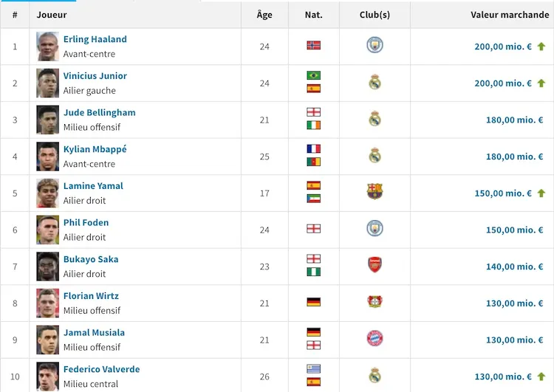The height and width of the screenshot is (392, 554).
Task: Click Manchester City crest in Haaland's row
Action: point(375,46)
